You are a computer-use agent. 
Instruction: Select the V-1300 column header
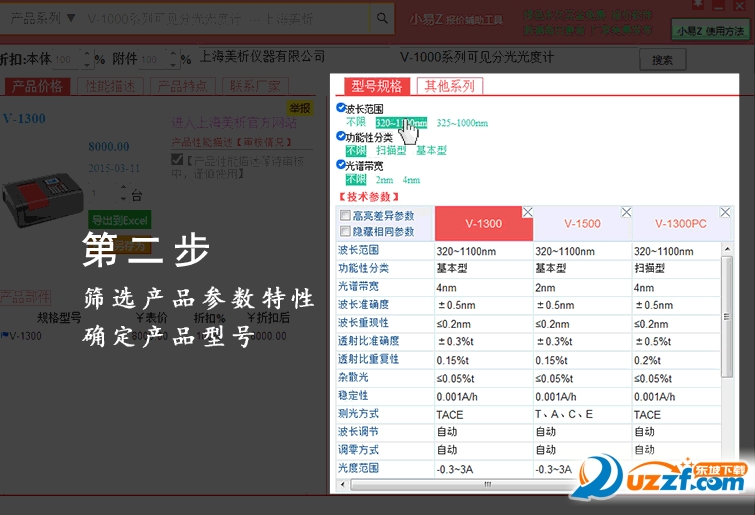483,224
